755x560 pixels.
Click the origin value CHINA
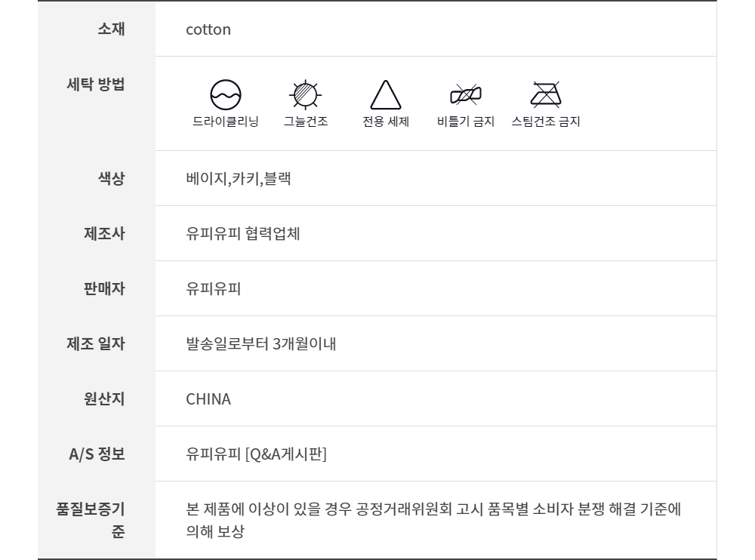click(208, 399)
